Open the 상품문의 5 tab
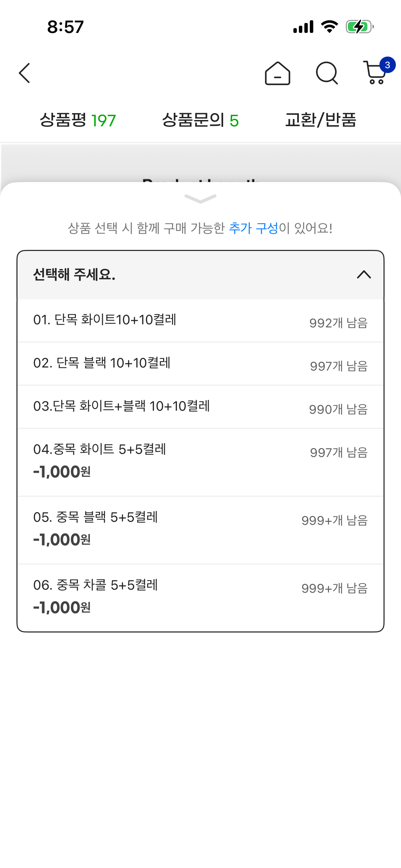The height and width of the screenshot is (868, 401). (x=200, y=120)
